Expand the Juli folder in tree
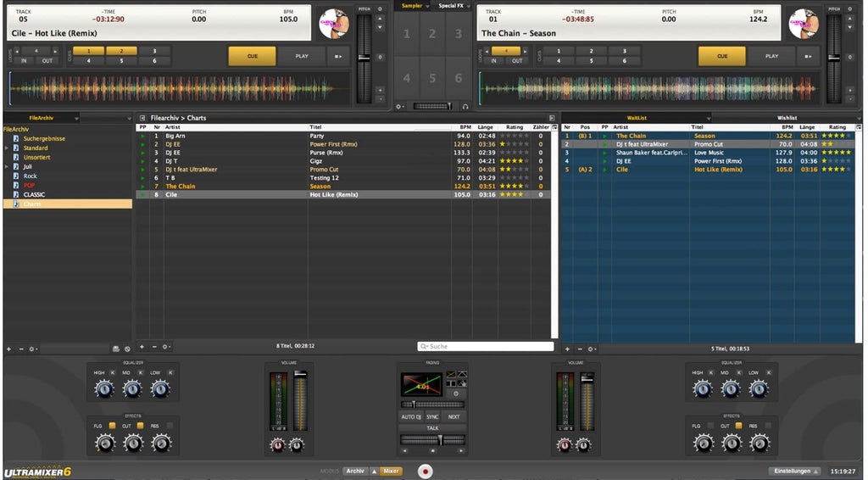868x480 pixels. click(7, 167)
